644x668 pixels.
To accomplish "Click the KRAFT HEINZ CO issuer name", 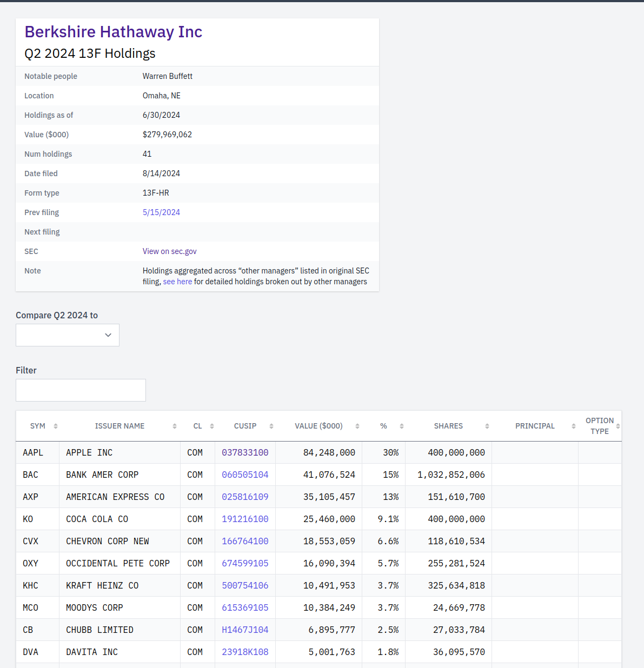I will click(x=102, y=586).
